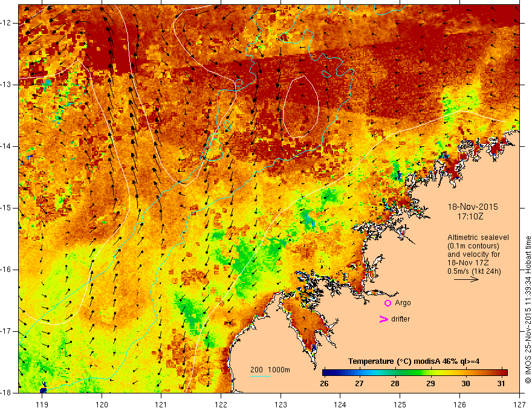Image resolution: width=532 pixels, height=411 pixels.
Task: Click the "Temperature (°C) modisA 46% ql>=4" title
Action: pos(414,361)
